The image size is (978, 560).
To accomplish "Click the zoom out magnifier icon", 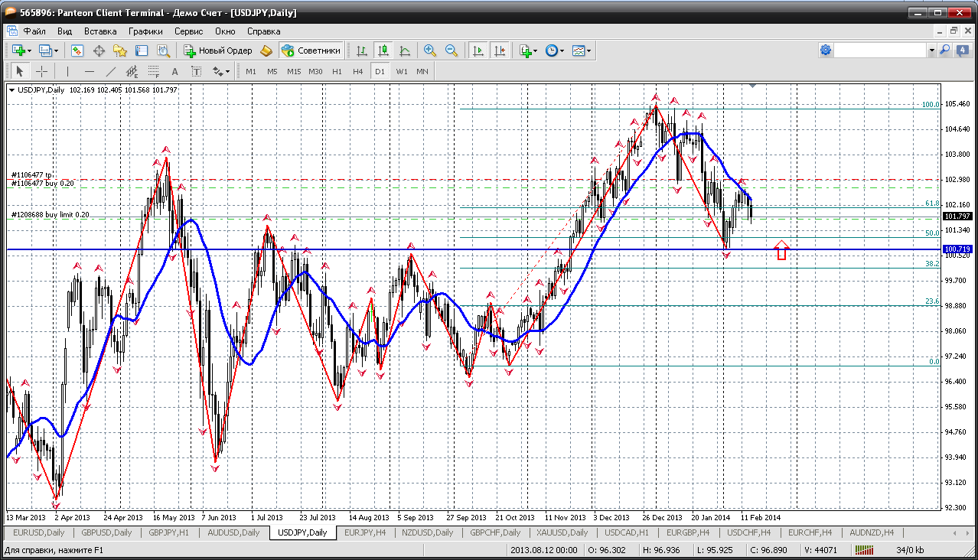I will (452, 50).
